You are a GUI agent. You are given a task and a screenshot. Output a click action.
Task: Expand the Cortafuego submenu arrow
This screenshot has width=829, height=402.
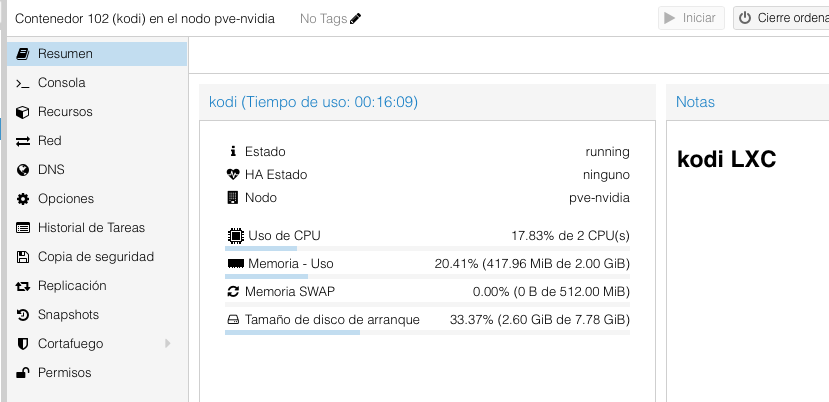pos(167,344)
